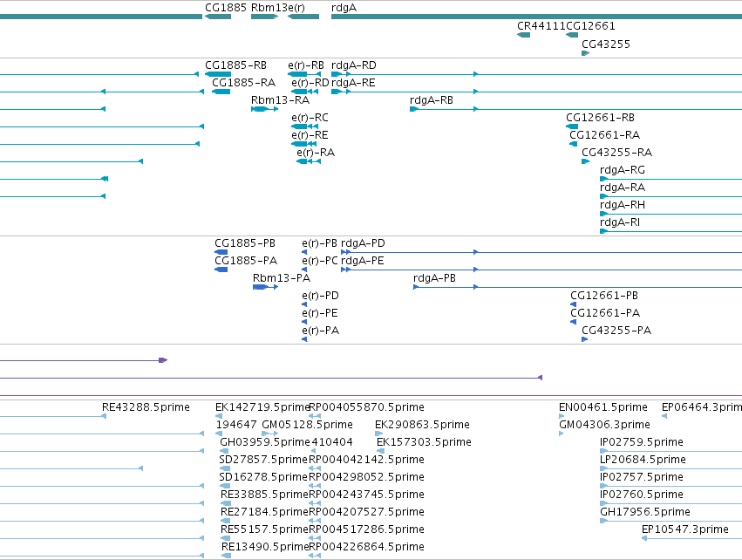Select the rdgA gene label
Viewport: 742px width, 560px height.
click(x=344, y=8)
